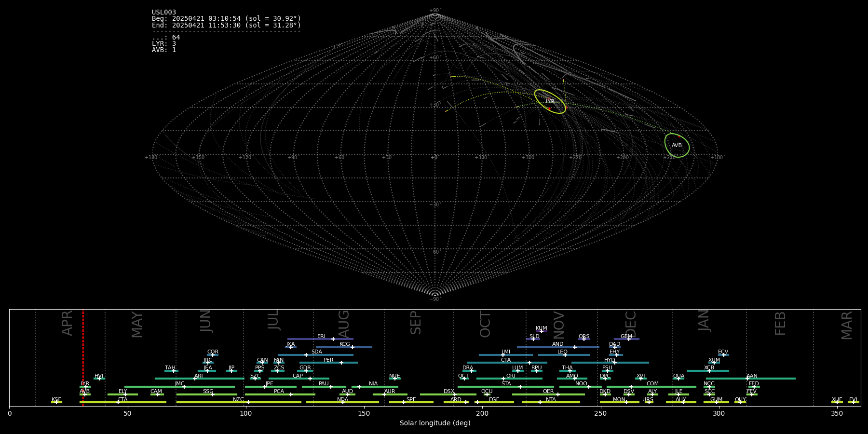Click the XCB shower label in timeline
This screenshot has height=434, width=868.
point(709,368)
